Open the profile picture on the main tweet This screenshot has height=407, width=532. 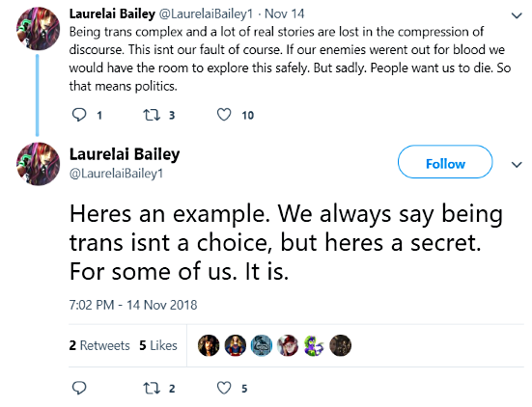tap(39, 164)
